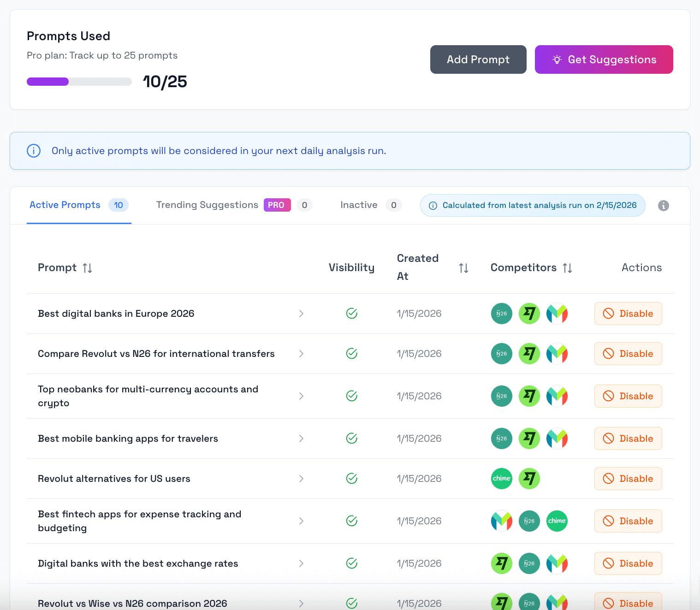This screenshot has height=610, width=700.
Task: Select the Wise icon on the exchange rates prompt
Action: 501,563
